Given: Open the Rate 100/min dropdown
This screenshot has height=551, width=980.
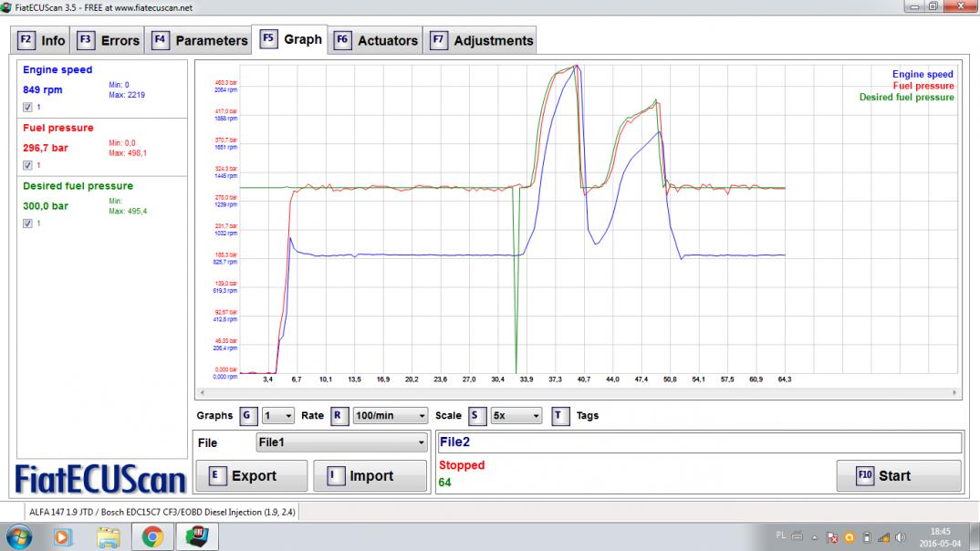Looking at the screenshot, I should (390, 415).
